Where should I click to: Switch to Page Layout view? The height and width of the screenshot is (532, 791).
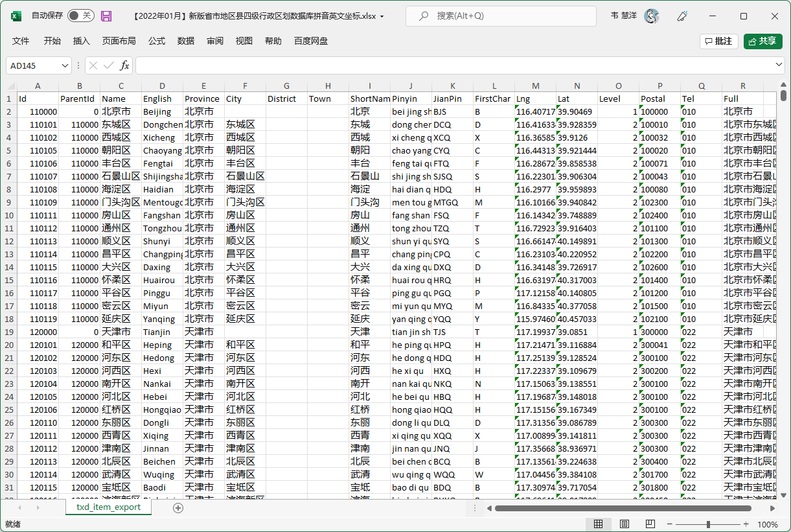[x=624, y=524]
